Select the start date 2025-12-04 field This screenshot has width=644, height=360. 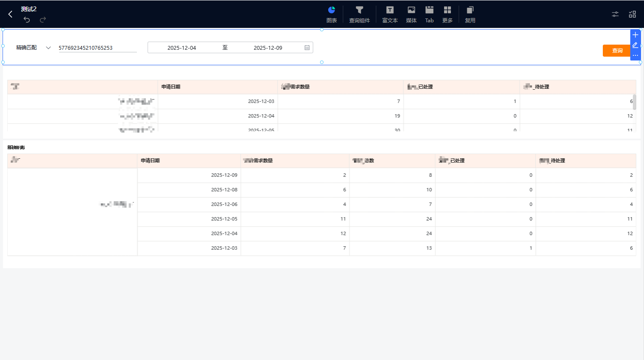[x=182, y=48]
